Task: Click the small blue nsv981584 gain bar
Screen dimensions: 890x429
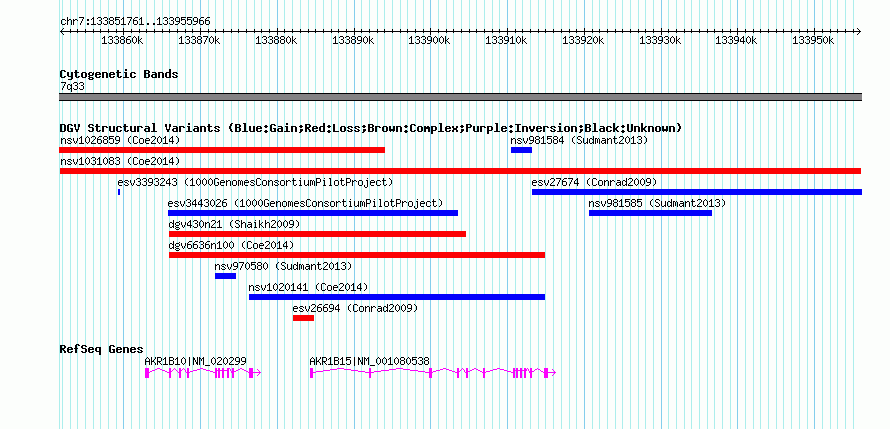Action: tap(521, 150)
